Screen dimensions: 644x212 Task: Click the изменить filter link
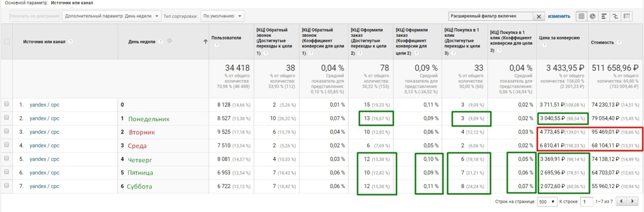[559, 16]
